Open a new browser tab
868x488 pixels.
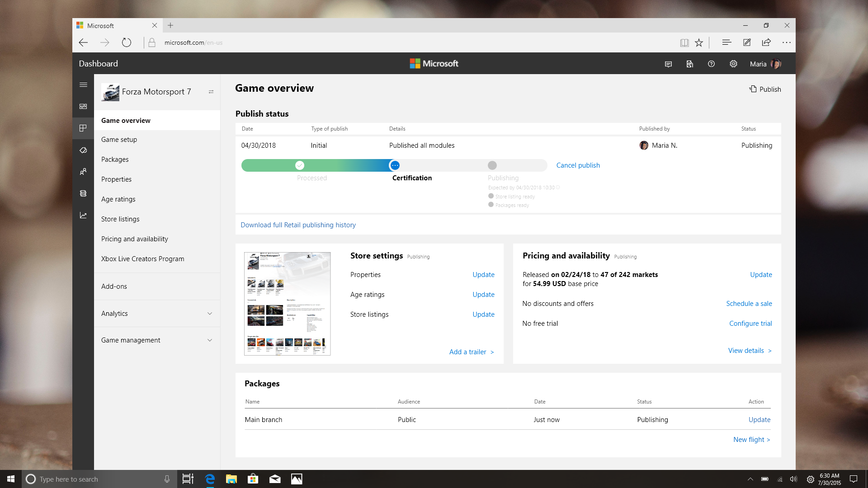tap(170, 26)
